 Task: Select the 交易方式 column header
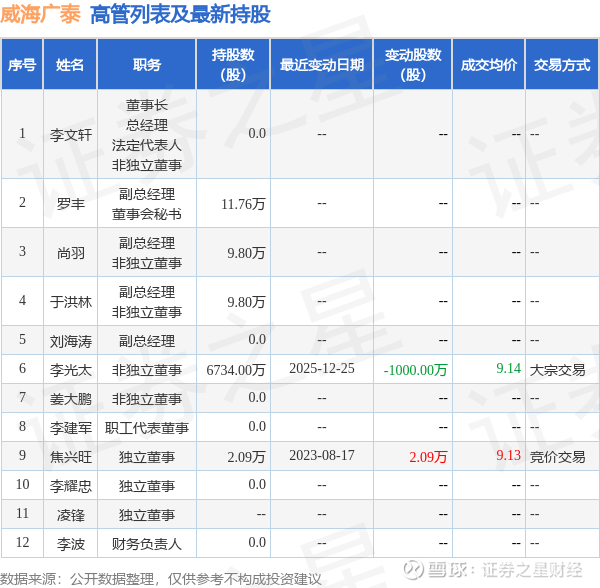pyautogui.click(x=562, y=65)
